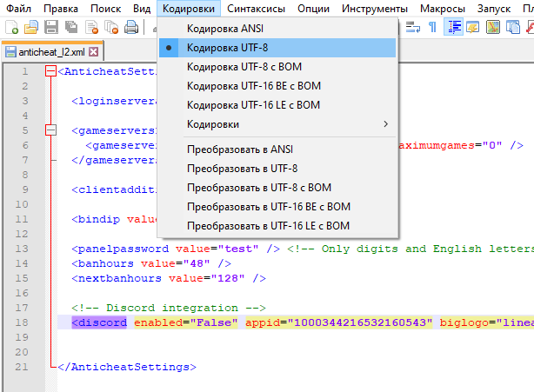Click the bindip tag on line 11
The image size is (534, 392).
tap(96, 219)
